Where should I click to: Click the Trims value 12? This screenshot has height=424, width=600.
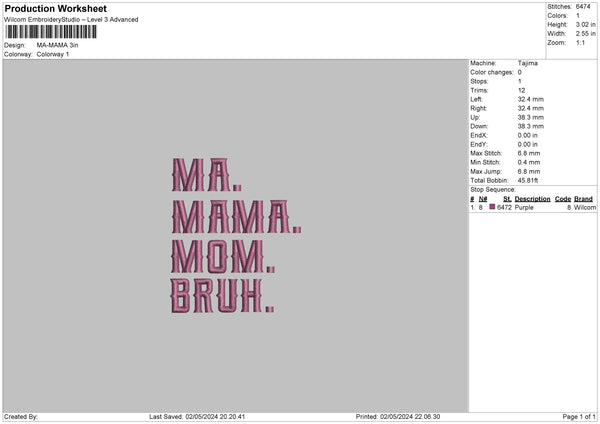pos(522,90)
